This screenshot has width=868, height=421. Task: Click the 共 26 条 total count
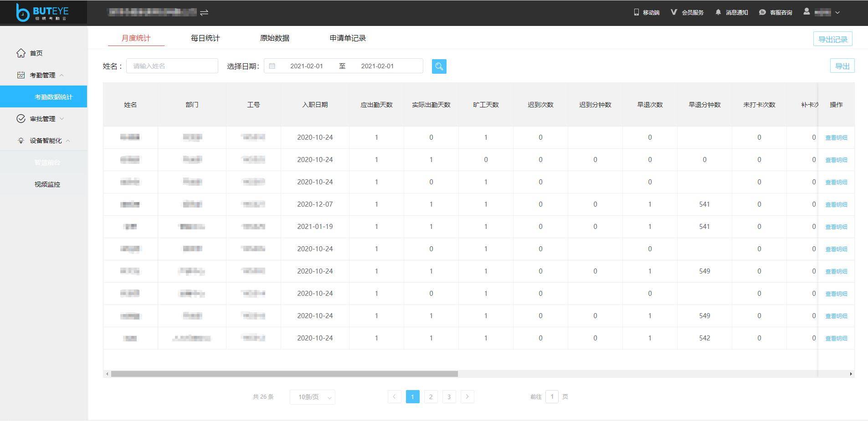tap(263, 397)
